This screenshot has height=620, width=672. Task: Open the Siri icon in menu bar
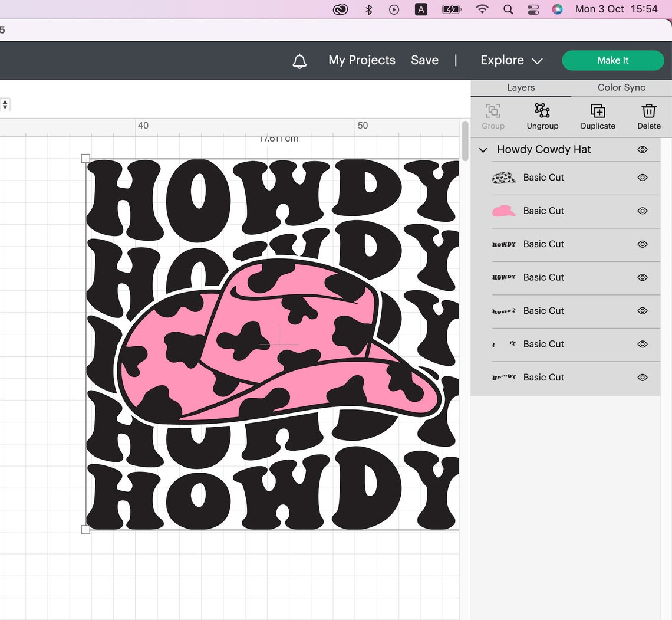[x=557, y=9]
